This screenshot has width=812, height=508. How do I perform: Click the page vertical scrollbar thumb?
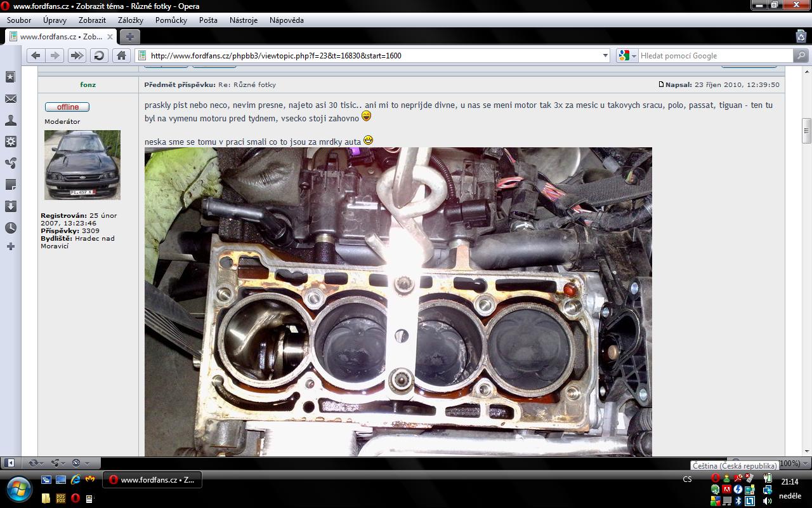click(x=806, y=131)
